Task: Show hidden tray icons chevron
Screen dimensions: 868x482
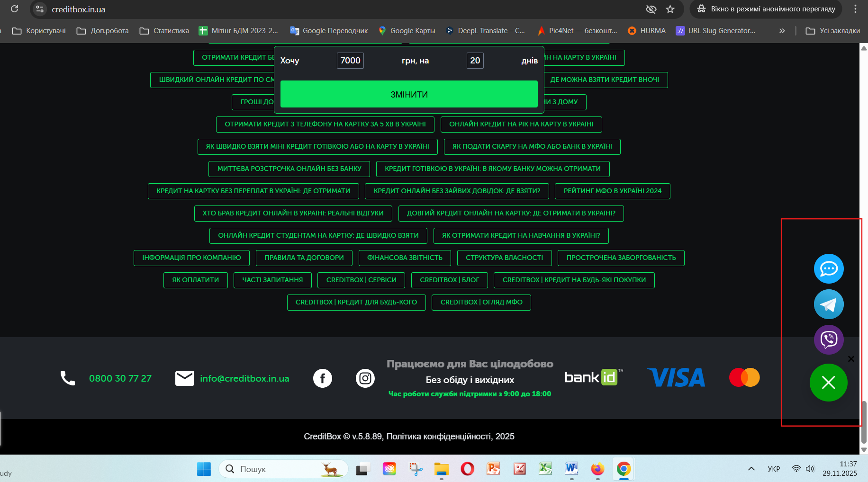Action: pos(751,469)
